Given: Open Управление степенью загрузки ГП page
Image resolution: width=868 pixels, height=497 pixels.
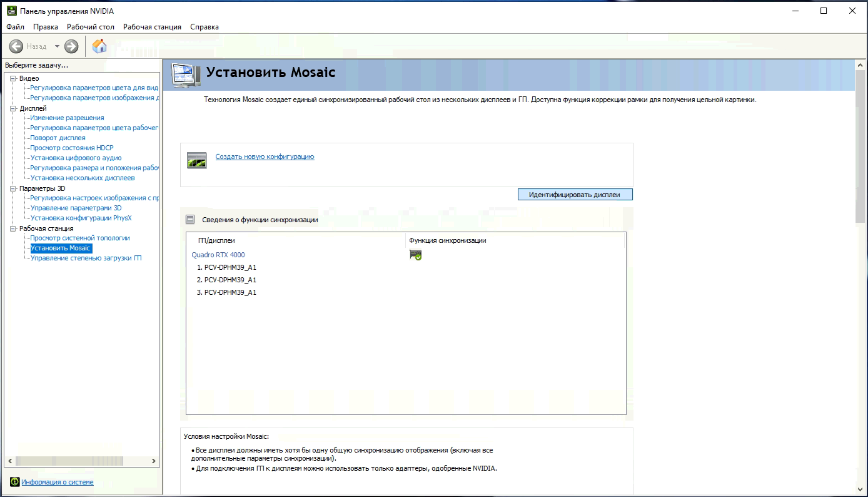Looking at the screenshot, I should point(86,258).
